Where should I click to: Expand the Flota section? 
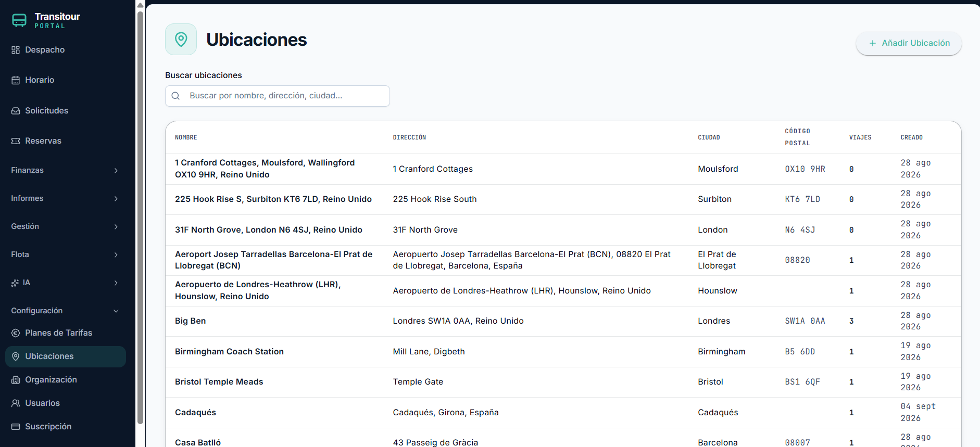click(65, 254)
